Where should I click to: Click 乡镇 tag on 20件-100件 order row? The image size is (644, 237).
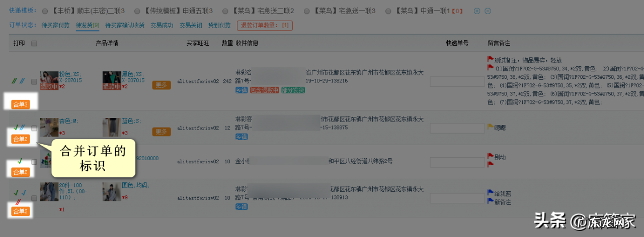click(242, 207)
